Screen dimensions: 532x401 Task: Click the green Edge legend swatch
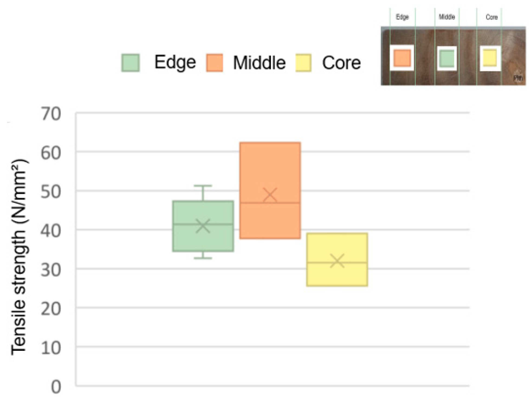[x=130, y=63]
